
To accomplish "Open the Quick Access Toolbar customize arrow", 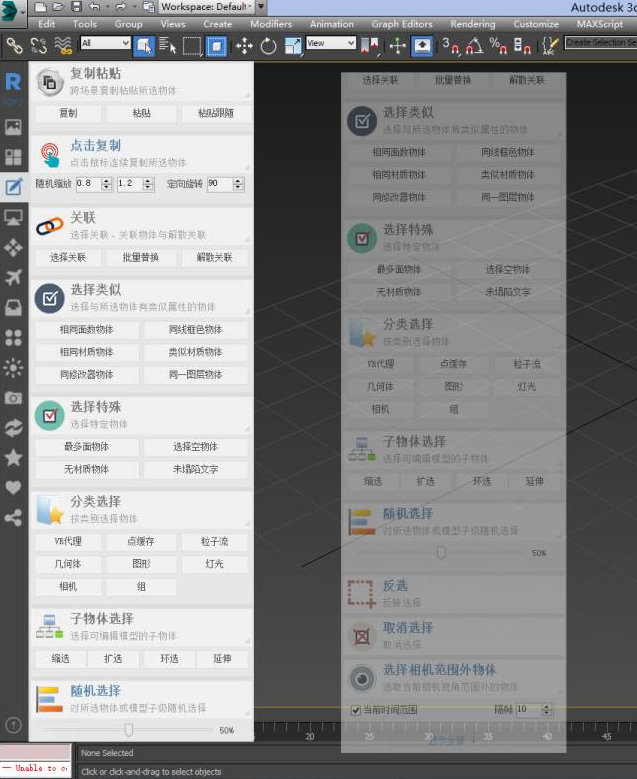I will pos(261,7).
